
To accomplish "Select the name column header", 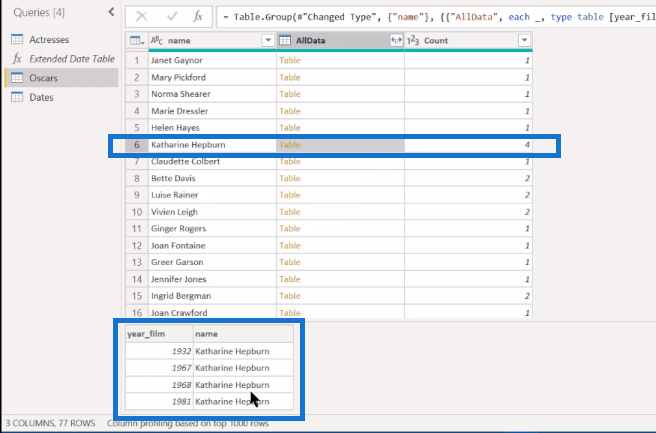I will point(212,41).
